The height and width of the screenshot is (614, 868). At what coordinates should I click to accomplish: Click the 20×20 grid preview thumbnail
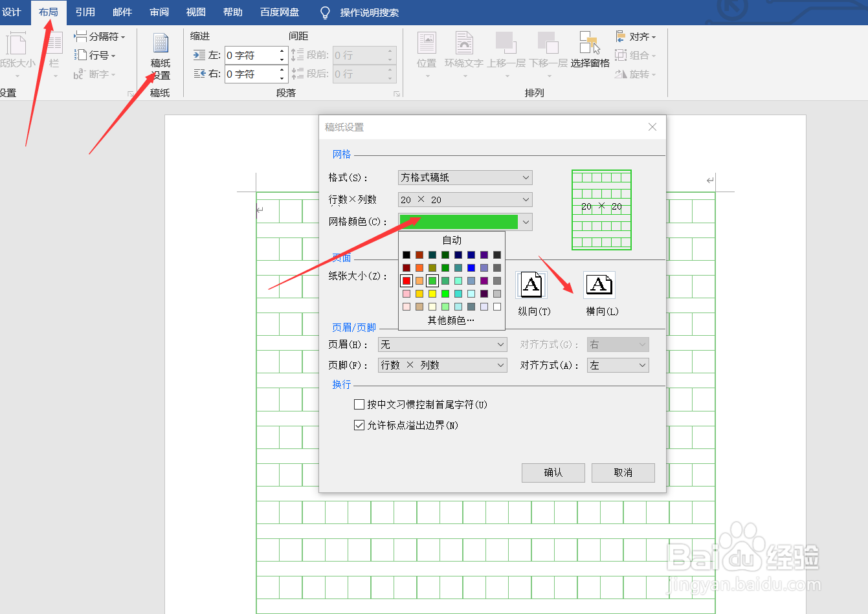(601, 210)
